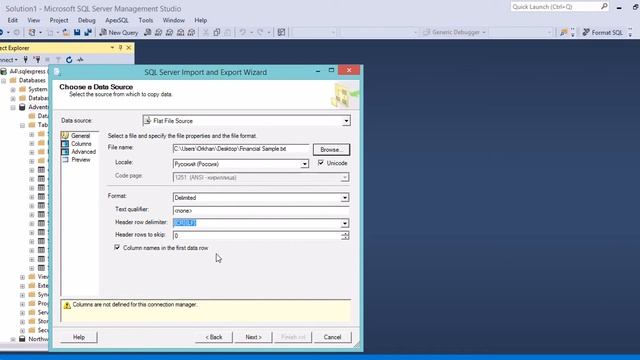640x360 pixels.
Task: Open the Header row delimiter dropdown
Action: [x=345, y=223]
